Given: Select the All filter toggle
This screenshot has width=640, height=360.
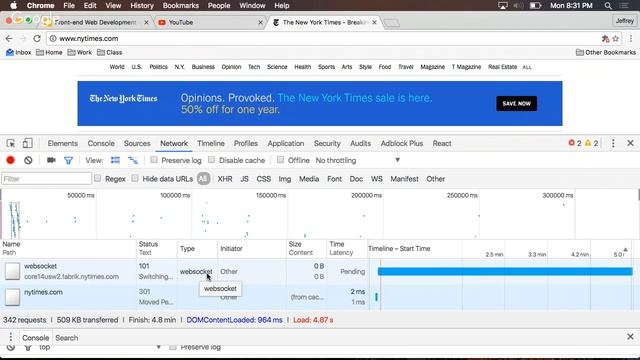Looking at the screenshot, I should tap(203, 179).
